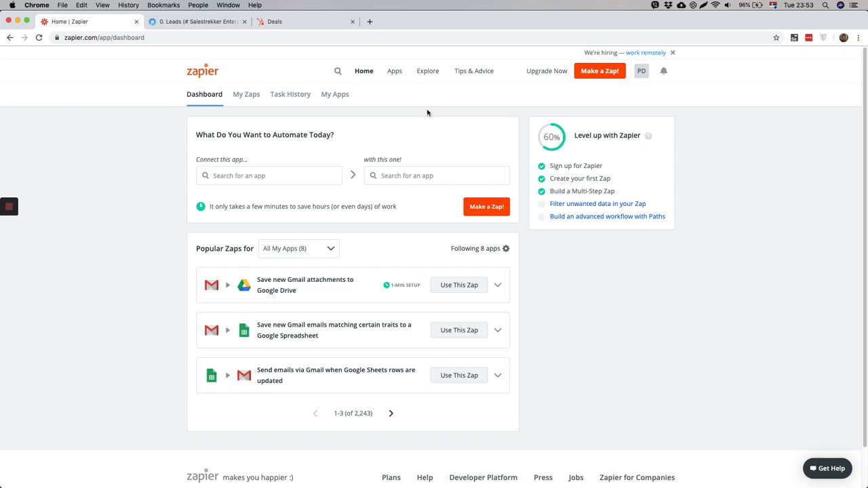The height and width of the screenshot is (488, 868).
Task: Switch to the Deals browser tab
Action: pyautogui.click(x=305, y=21)
